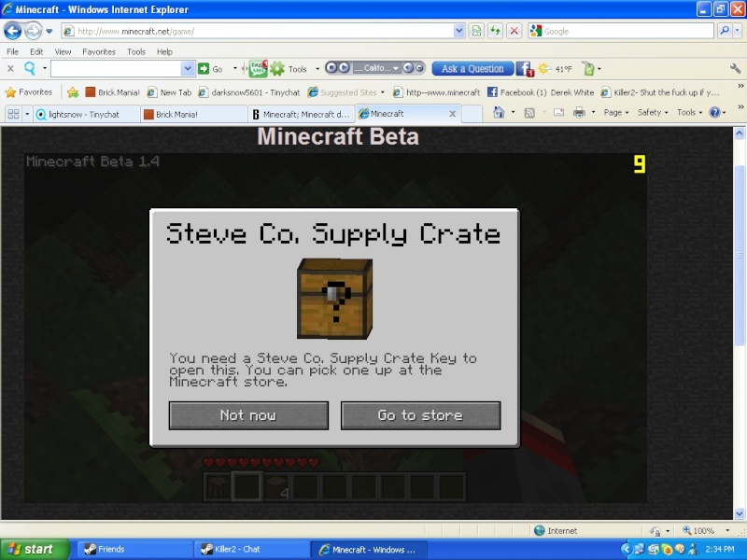Click the Quick Tabs grid icon
Viewport: 747px width, 560px height.
[x=13, y=114]
